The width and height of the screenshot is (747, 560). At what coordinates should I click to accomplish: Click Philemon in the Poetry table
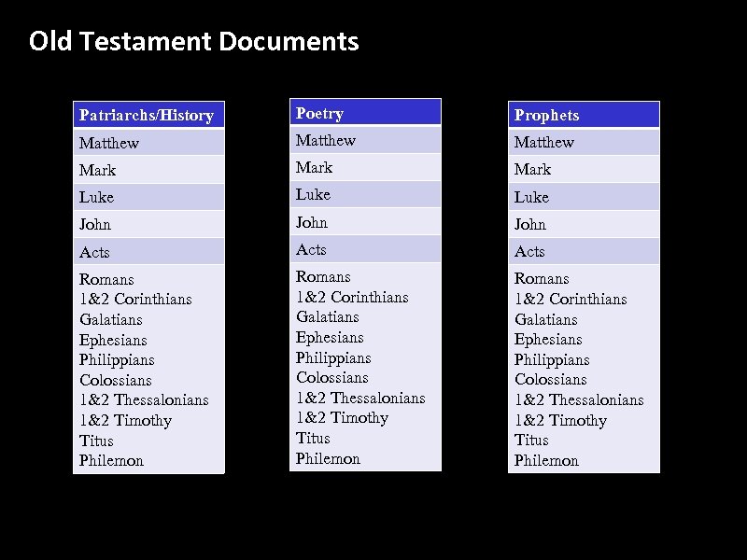pos(328,458)
